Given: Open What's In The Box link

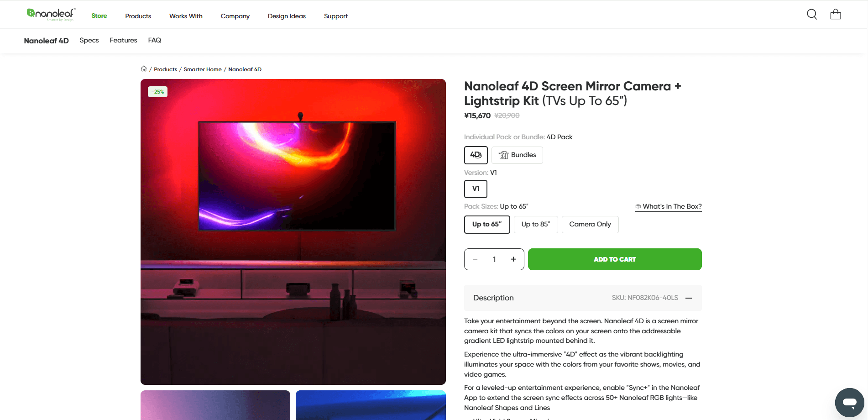Looking at the screenshot, I should (x=669, y=206).
